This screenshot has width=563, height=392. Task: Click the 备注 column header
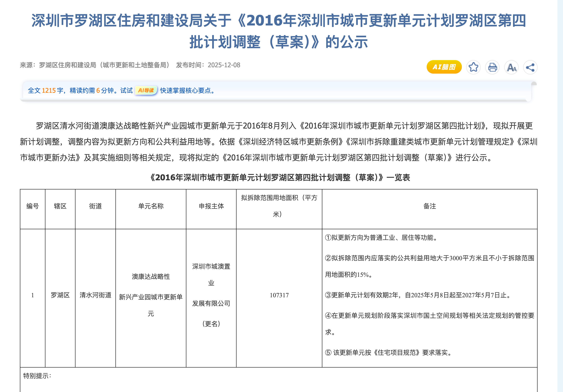click(x=429, y=206)
